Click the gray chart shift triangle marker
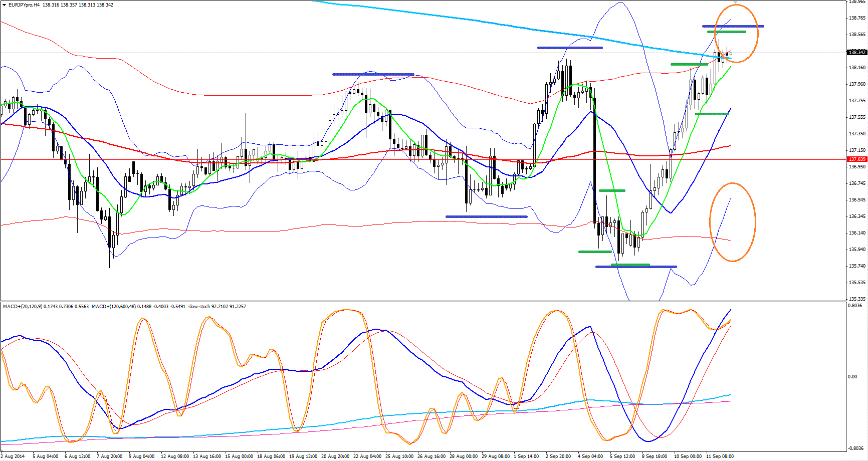The height and width of the screenshot is (461, 868). (735, 3)
